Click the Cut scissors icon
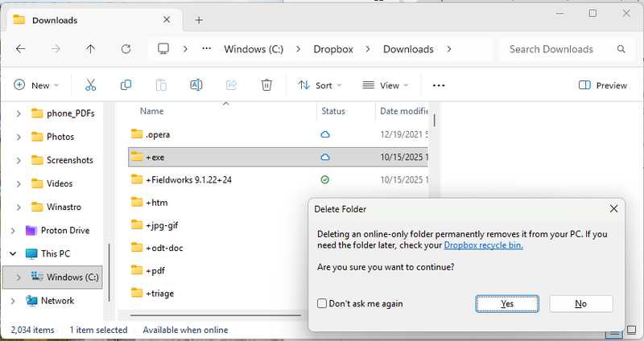This screenshot has width=644, height=341. tap(90, 85)
